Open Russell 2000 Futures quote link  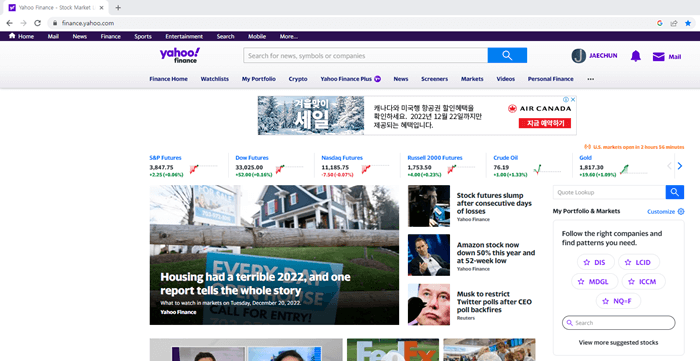tap(435, 158)
